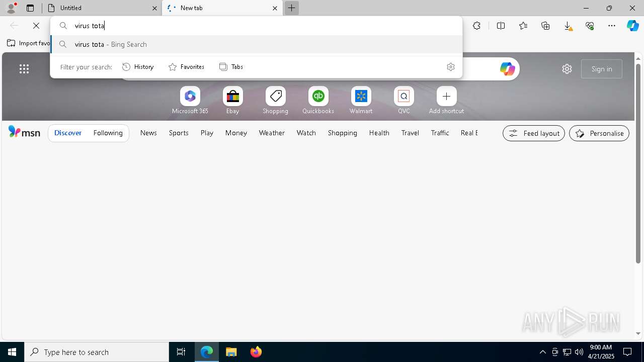Open the Collections icon
644x362 pixels.
tap(545, 26)
